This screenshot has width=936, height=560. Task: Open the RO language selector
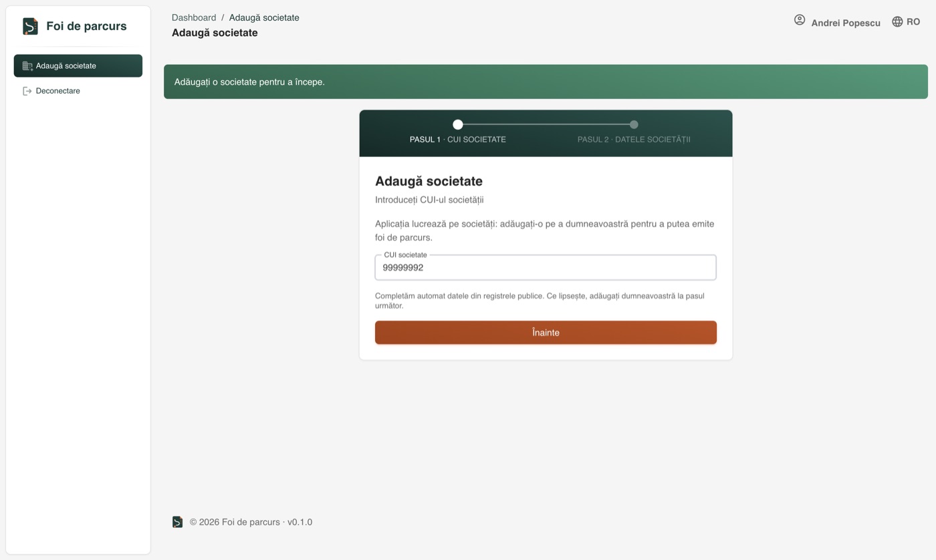[906, 22]
